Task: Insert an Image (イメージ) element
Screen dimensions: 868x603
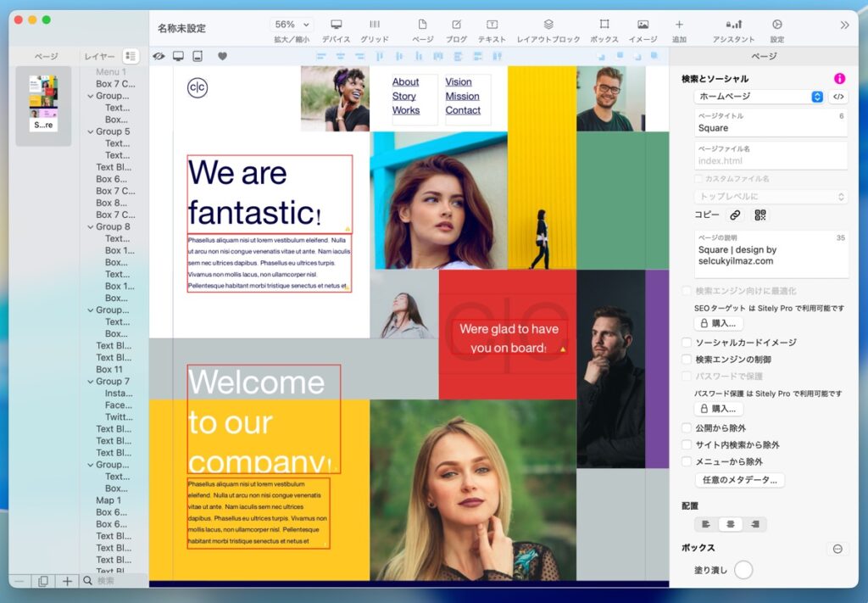Action: [643, 25]
